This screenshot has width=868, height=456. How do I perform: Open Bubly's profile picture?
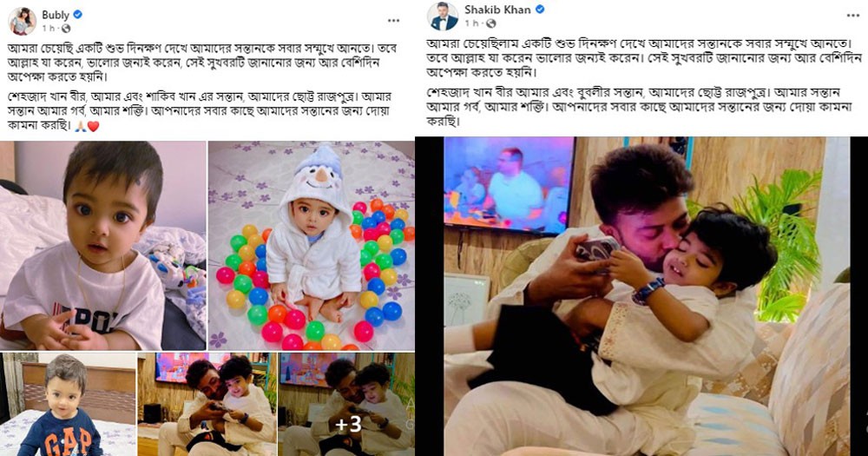23,21
